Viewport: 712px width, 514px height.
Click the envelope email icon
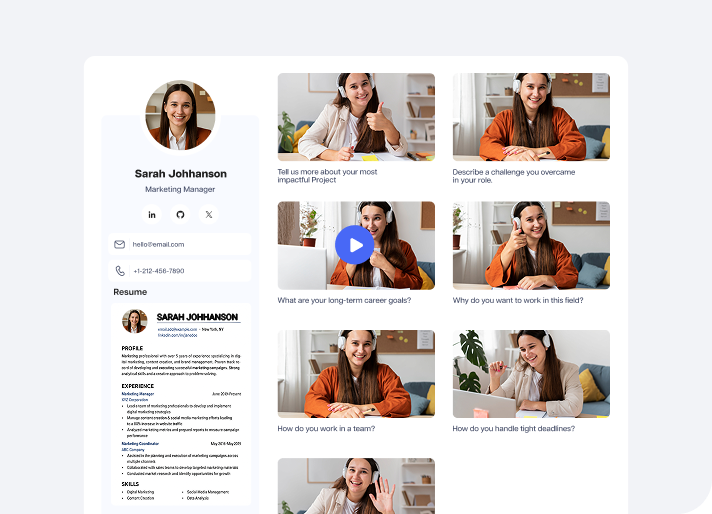click(x=119, y=244)
